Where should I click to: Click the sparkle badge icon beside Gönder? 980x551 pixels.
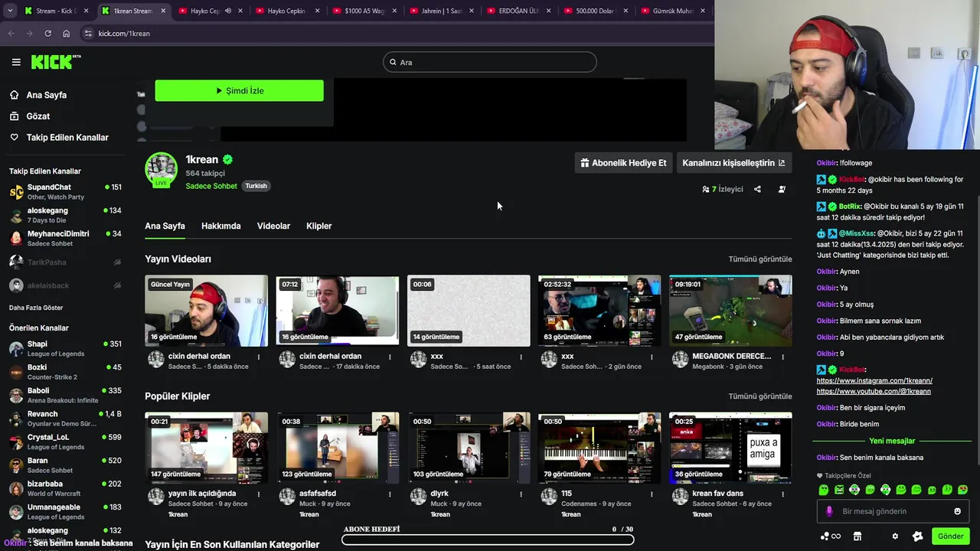(918, 536)
